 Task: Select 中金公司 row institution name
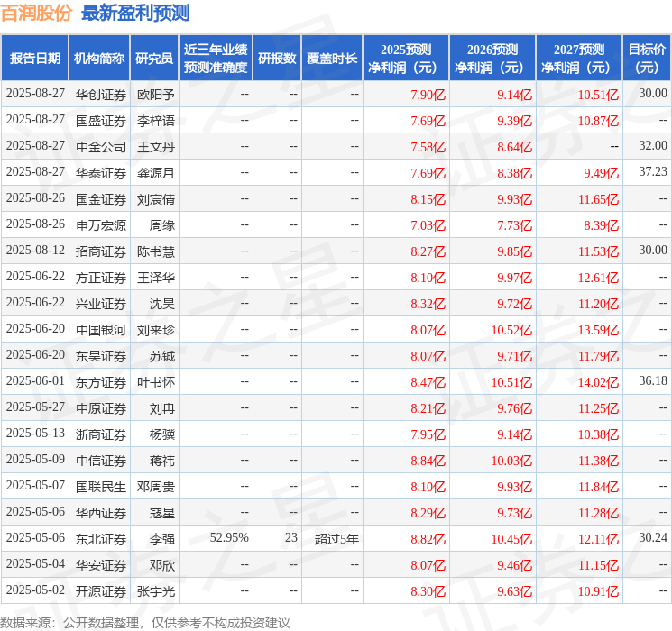(x=101, y=147)
